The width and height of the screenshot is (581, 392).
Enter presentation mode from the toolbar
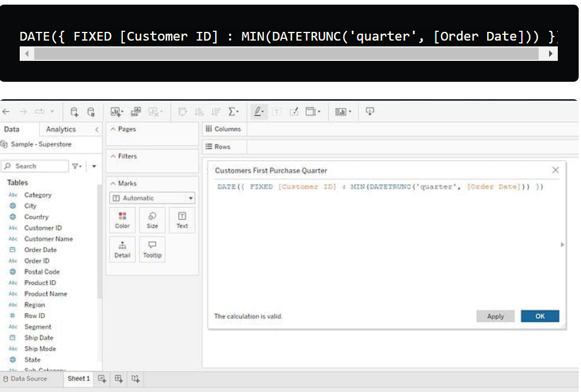click(369, 111)
